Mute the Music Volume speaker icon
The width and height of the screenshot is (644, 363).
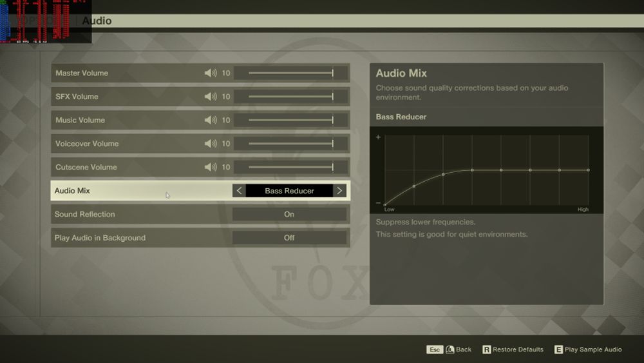click(211, 120)
